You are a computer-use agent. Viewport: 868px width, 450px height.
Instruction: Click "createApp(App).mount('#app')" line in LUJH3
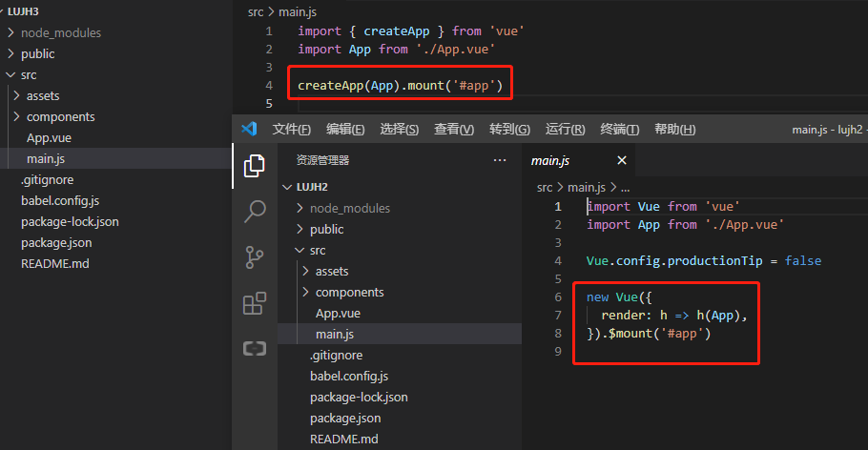(x=401, y=85)
